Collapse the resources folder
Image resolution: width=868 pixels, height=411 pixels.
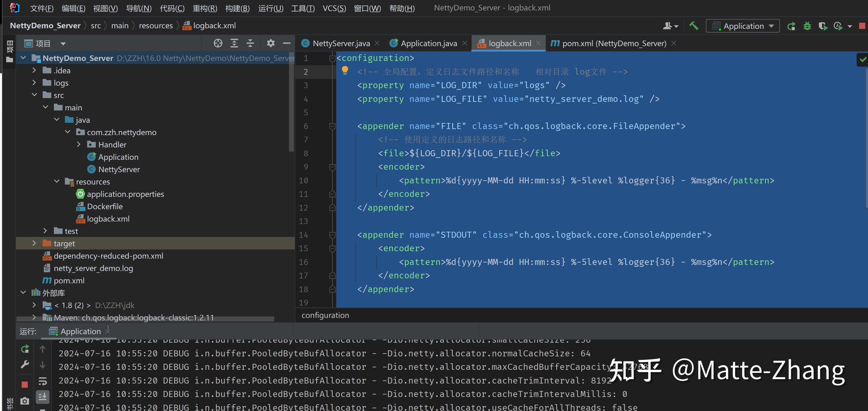click(57, 181)
